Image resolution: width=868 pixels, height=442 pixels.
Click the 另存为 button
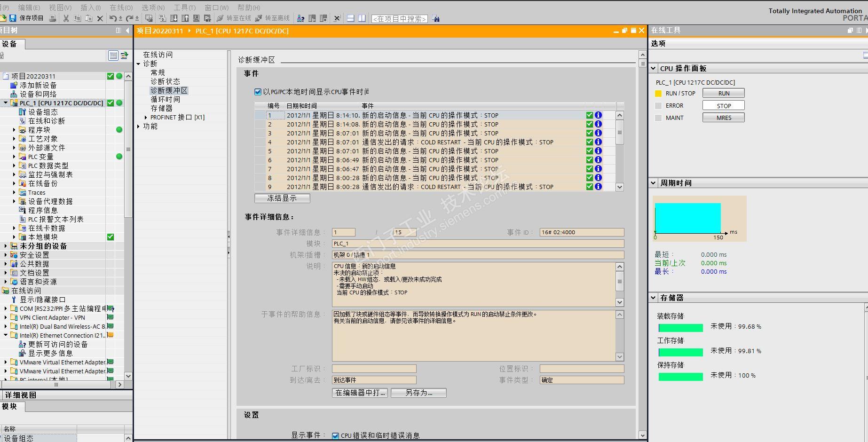pos(418,393)
